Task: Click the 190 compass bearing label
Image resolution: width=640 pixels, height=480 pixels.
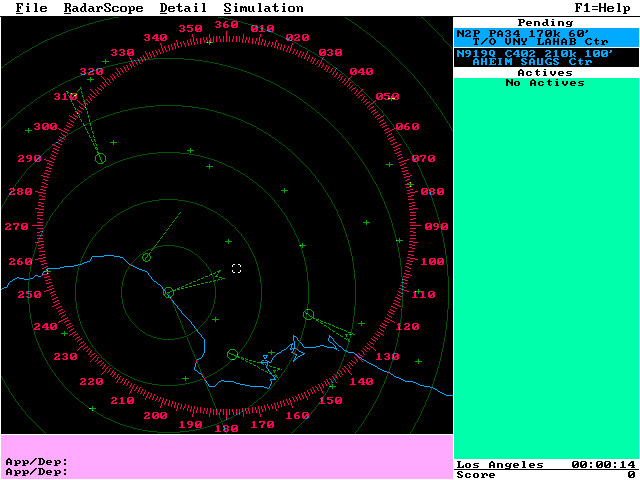Action: (191, 424)
